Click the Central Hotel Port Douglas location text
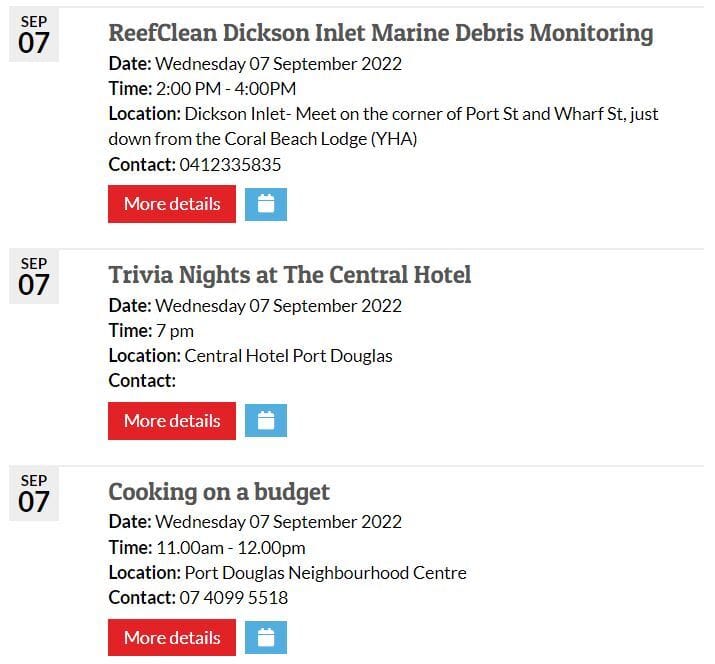 pyautogui.click(x=288, y=356)
